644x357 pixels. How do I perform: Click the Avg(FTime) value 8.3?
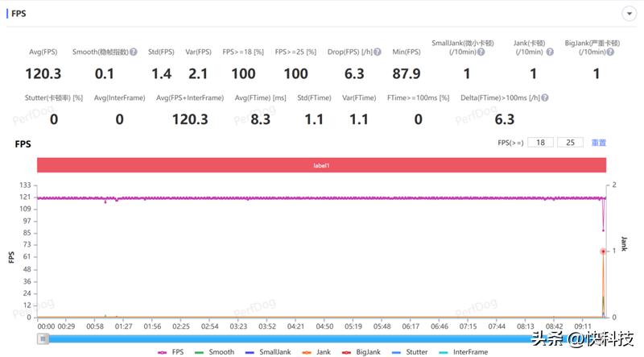[260, 119]
